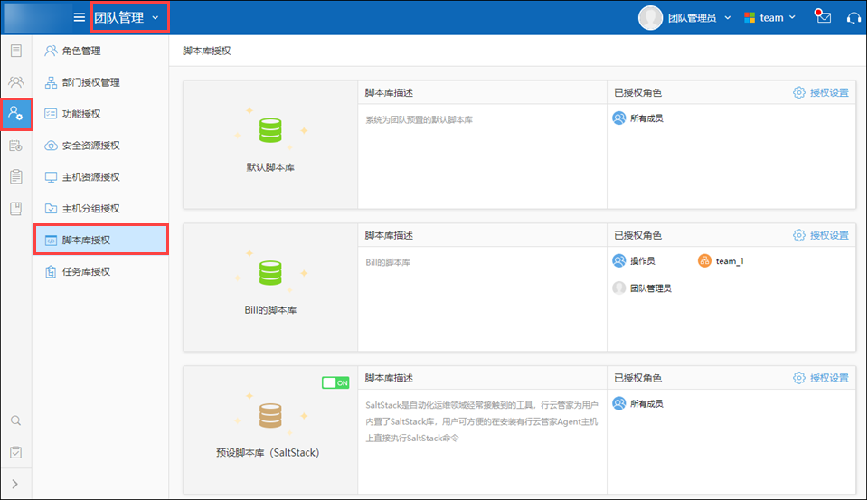This screenshot has height=500, width=868.
Task: Click 授权设置 for the default script library
Action: point(821,93)
